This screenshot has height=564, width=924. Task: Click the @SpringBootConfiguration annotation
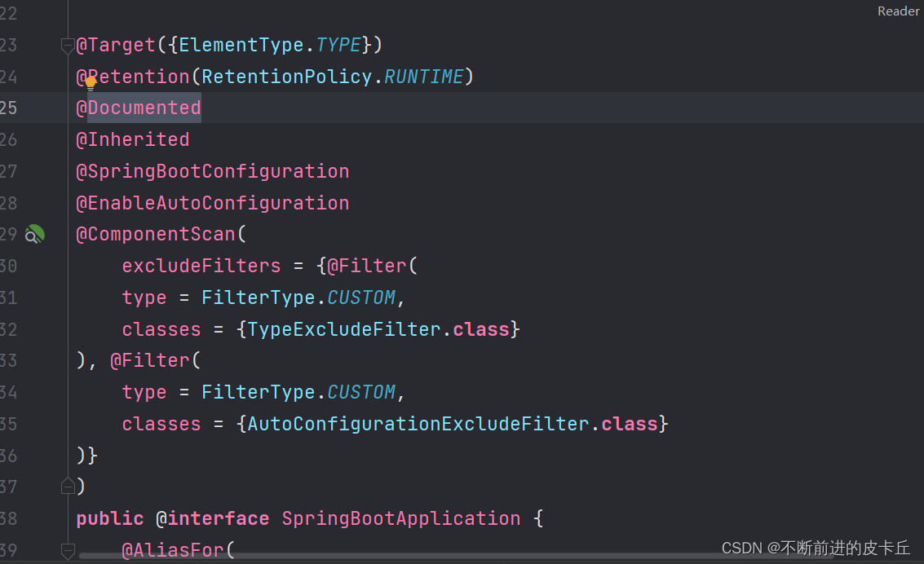click(x=213, y=171)
